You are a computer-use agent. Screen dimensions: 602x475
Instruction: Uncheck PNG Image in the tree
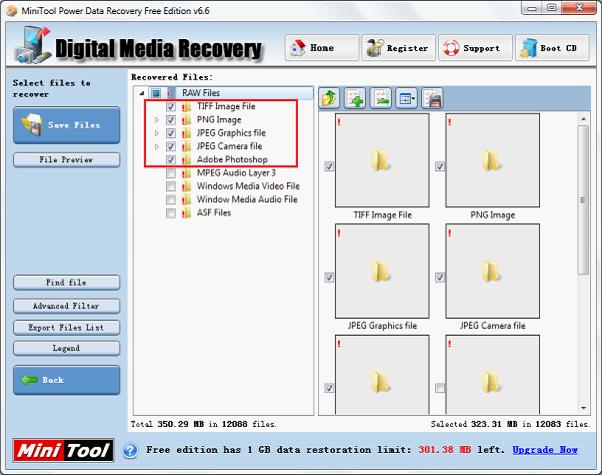point(171,120)
